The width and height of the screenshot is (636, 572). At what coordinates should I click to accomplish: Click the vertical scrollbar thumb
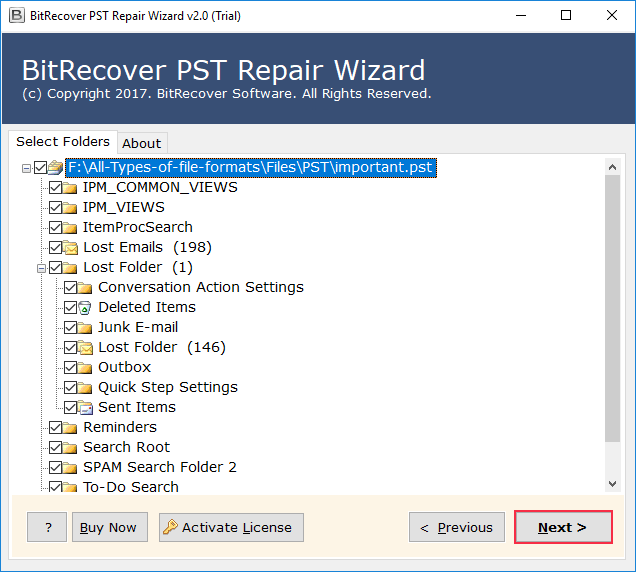click(612, 308)
